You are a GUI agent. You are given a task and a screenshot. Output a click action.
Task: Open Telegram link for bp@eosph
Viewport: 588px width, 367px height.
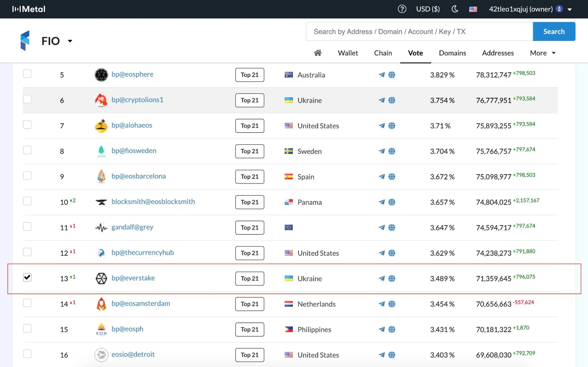382,329
